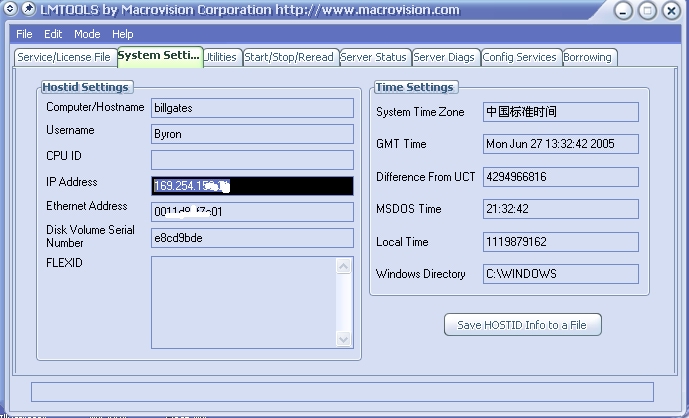This screenshot has width=689, height=418.
Task: Click Save HOSTID Info to a File
Action: pyautogui.click(x=522, y=325)
